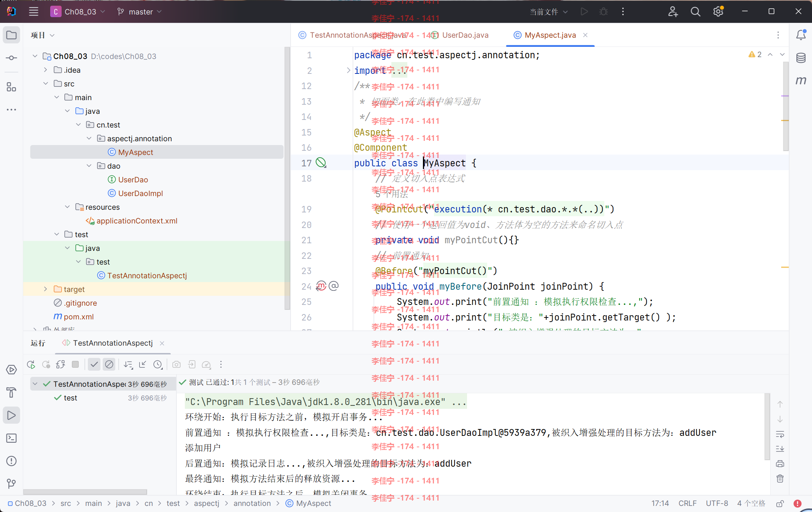This screenshot has width=812, height=512.
Task: Open IDE settings gear
Action: (718, 12)
